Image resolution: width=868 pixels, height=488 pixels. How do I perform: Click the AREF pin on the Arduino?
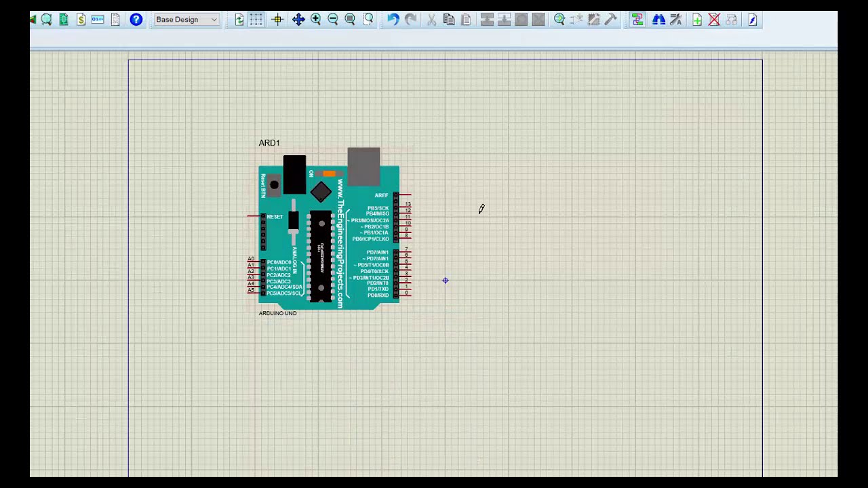pyautogui.click(x=406, y=195)
